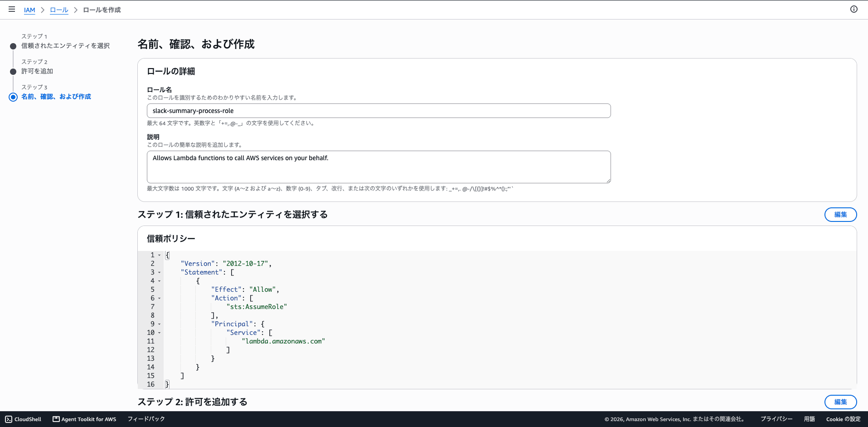Image resolution: width=868 pixels, height=427 pixels.
Task: Open Cookie の設定 in footer
Action: point(843,419)
